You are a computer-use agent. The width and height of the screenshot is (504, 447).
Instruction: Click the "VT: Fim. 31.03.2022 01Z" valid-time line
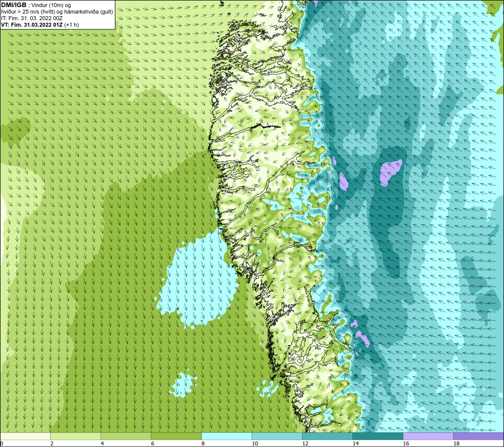click(32, 25)
